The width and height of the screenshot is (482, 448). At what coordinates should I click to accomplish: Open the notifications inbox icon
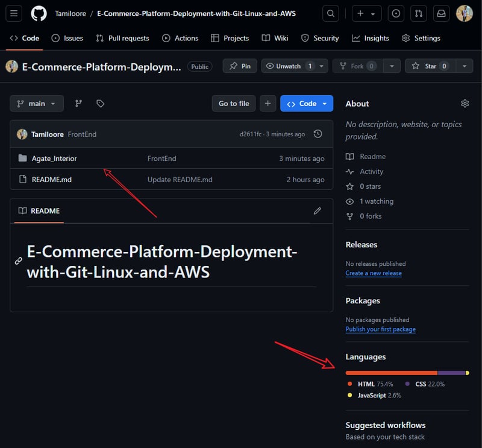(441, 13)
